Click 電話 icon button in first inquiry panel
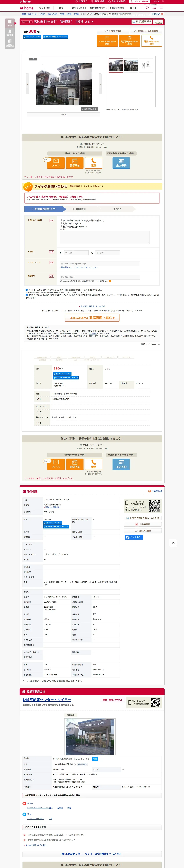This screenshot has width=184, height=868. (x=94, y=163)
